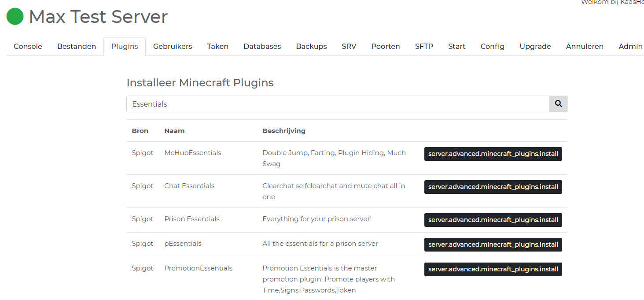Open the Config tab
This screenshot has height=300, width=644.
coord(492,46)
